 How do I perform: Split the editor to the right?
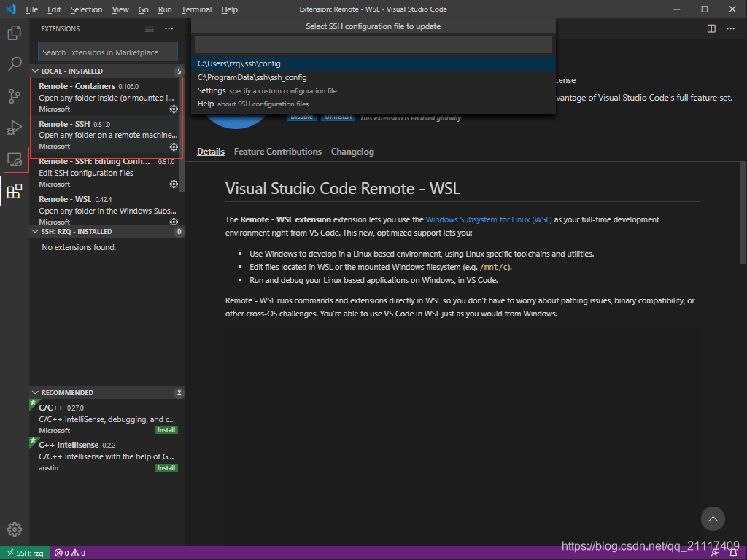pyautogui.click(x=711, y=29)
